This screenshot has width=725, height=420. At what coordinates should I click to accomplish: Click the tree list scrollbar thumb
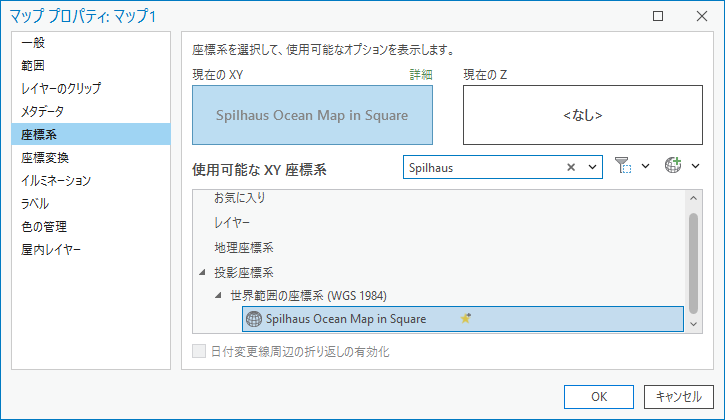(693, 263)
